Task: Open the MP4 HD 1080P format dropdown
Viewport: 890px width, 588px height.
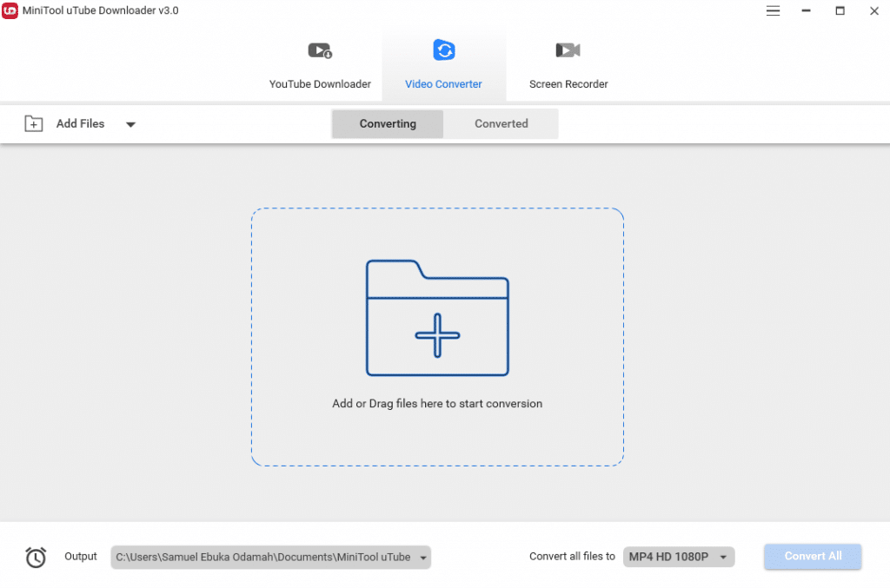Action: click(x=679, y=557)
